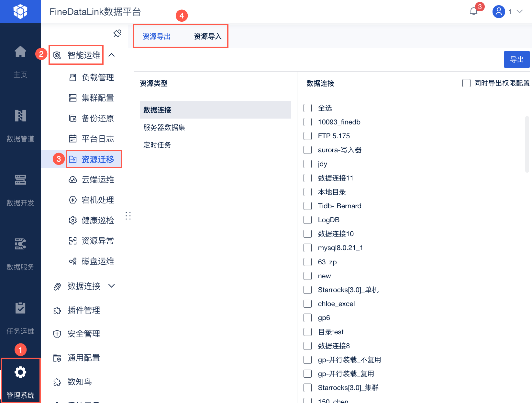Open the 数据服务 service icon

pyautogui.click(x=20, y=244)
